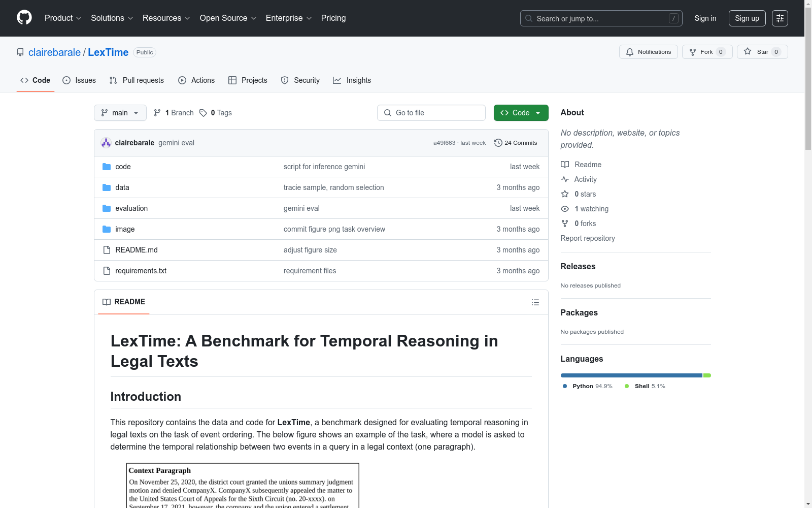Expand the Product menu
The width and height of the screenshot is (812, 508).
[63, 18]
